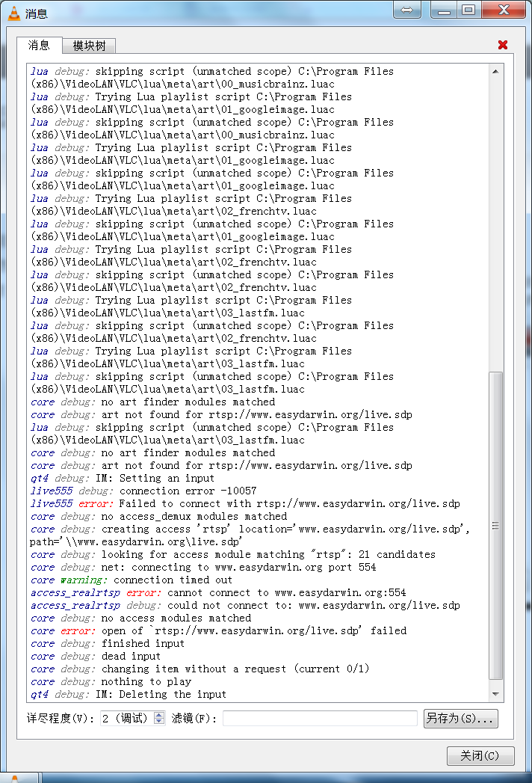Click 'qt4 debug: IM: Setting an input' line
This screenshot has width=532, height=783.
coord(123,479)
